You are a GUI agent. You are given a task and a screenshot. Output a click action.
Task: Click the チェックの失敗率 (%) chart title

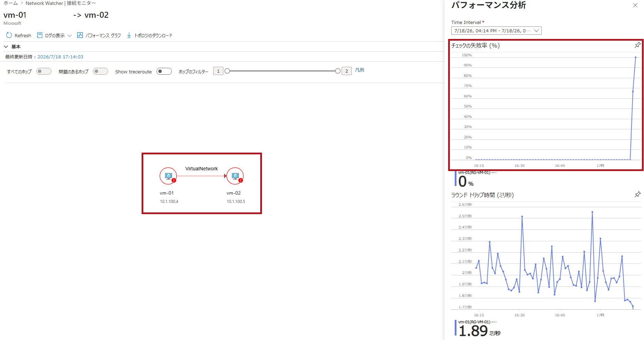pyautogui.click(x=475, y=45)
